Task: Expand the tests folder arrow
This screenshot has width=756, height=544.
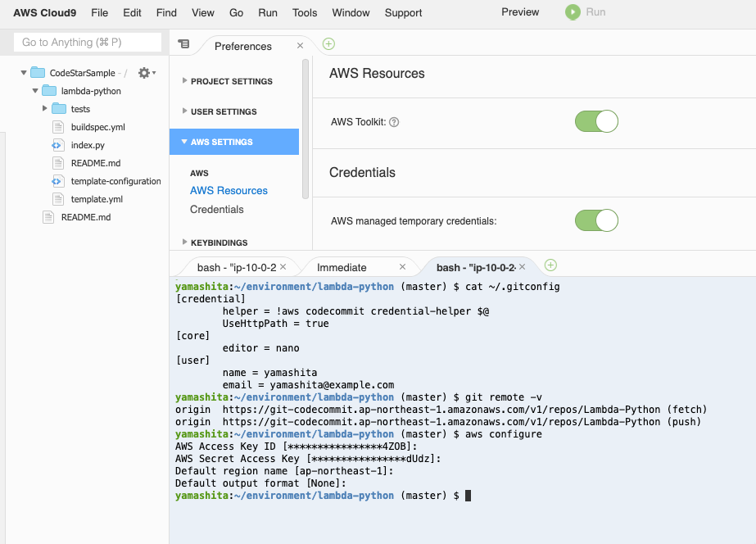Action: pyautogui.click(x=45, y=108)
